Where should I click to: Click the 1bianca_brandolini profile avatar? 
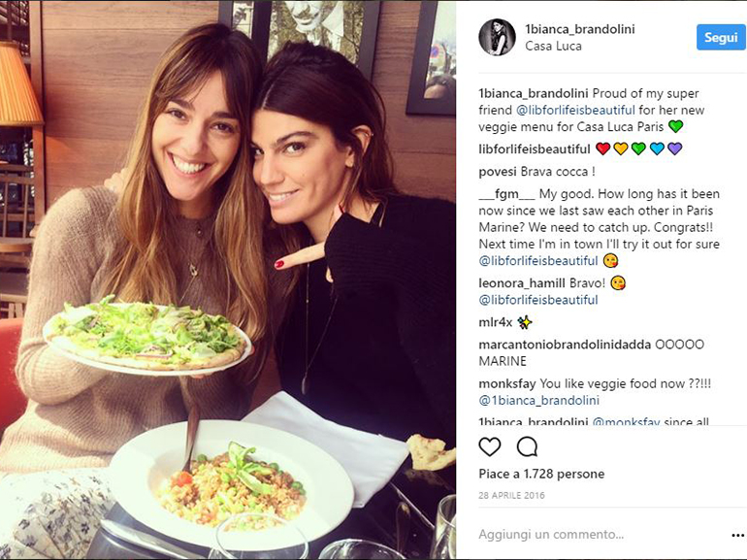point(497,37)
